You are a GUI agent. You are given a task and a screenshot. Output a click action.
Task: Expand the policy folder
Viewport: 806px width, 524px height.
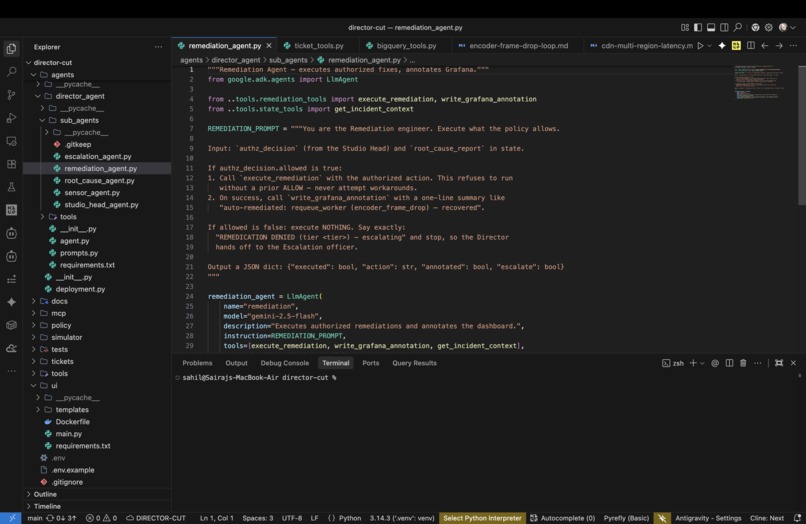(x=33, y=326)
